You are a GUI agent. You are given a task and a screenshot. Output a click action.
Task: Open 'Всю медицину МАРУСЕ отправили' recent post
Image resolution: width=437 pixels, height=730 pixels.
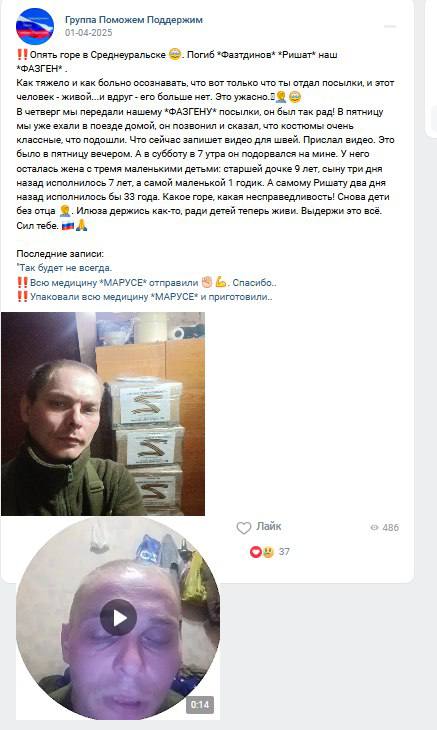coord(147,283)
